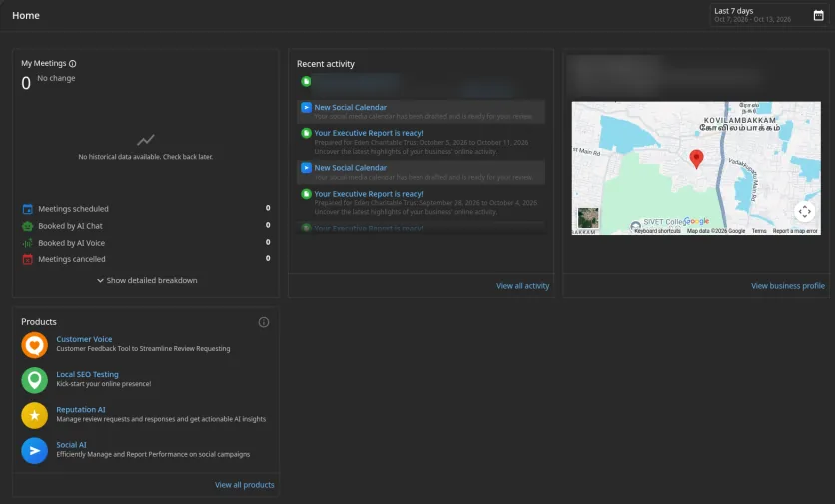Expand Show detailed breakdown
Viewport: 835px width, 504px height.
[x=147, y=281]
